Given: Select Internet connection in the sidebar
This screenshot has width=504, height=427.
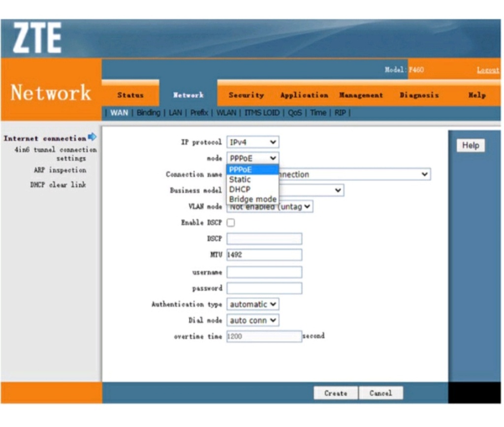Looking at the screenshot, I should [x=45, y=138].
